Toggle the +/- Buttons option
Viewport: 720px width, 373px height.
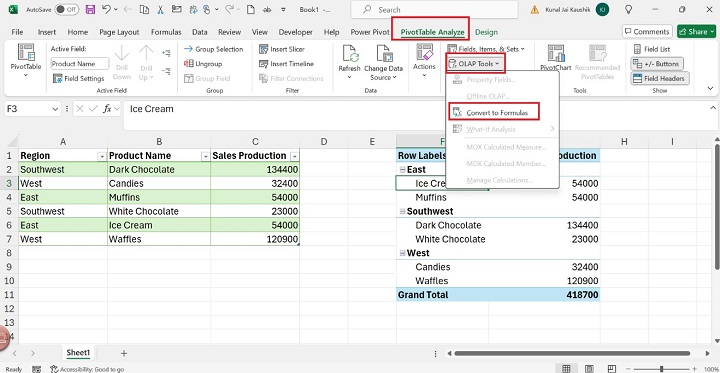click(x=657, y=64)
